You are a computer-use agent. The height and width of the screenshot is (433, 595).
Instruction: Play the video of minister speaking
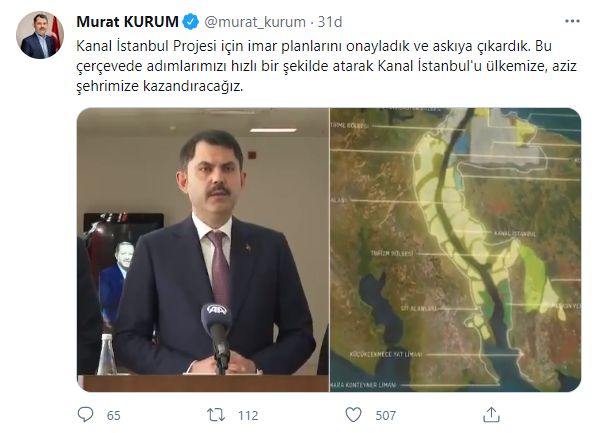pyautogui.click(x=203, y=250)
